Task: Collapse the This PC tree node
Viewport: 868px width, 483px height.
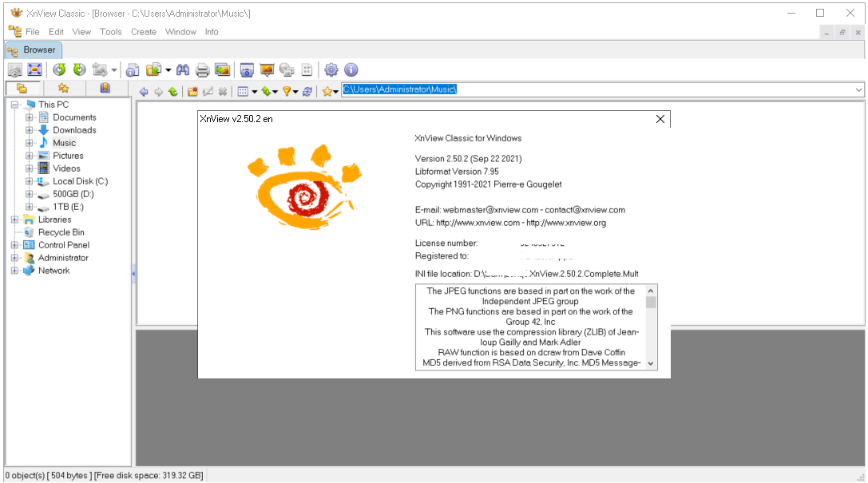Action: (x=15, y=105)
